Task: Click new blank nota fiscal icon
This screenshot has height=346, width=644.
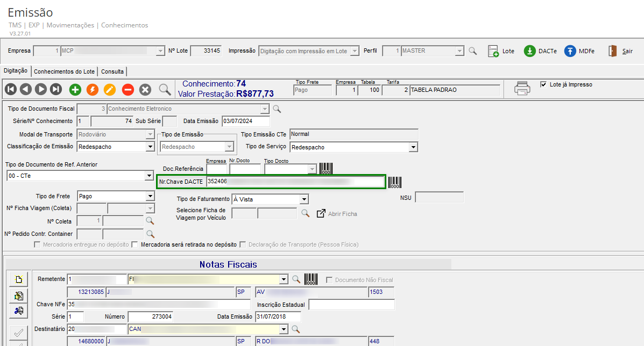Action: [18, 279]
